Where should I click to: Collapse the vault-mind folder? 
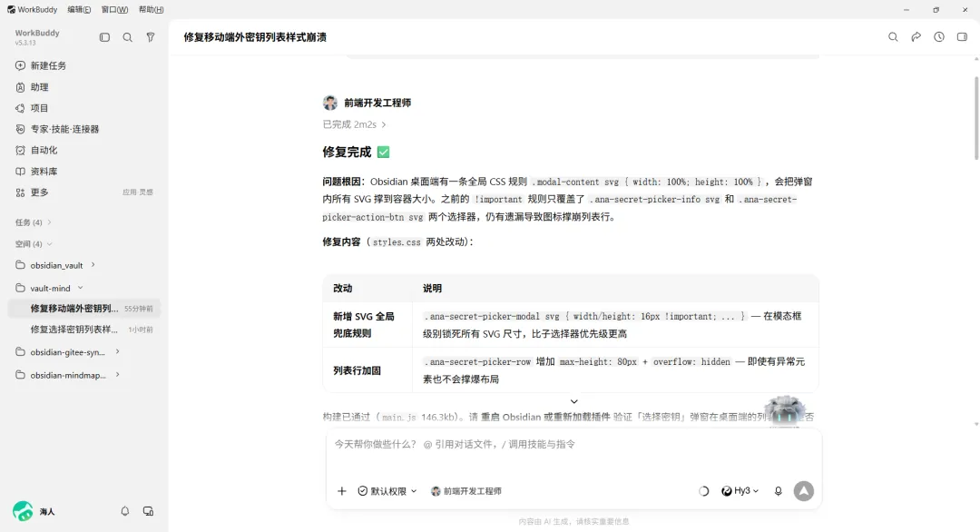pos(80,288)
